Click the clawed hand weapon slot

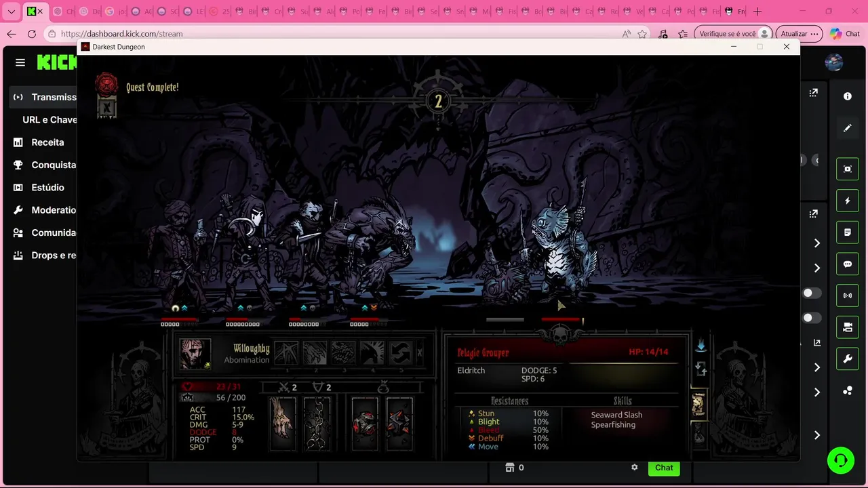pos(283,424)
